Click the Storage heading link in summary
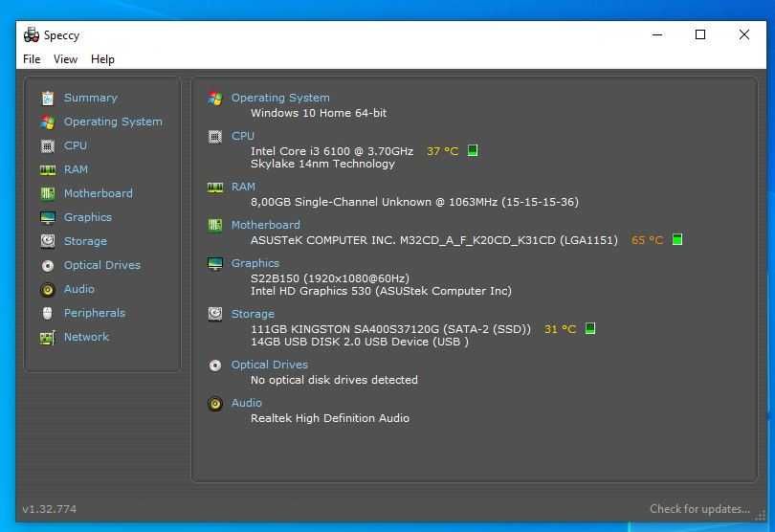 [253, 314]
